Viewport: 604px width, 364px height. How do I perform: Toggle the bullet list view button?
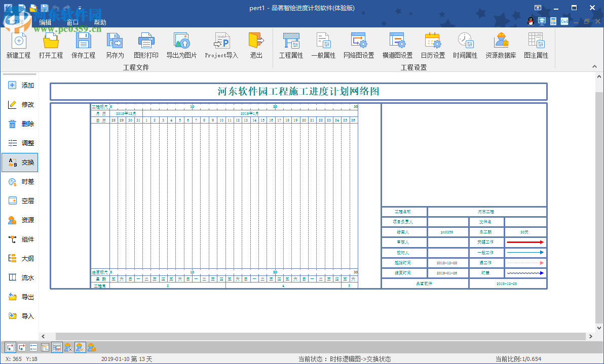pyautogui.click(x=33, y=347)
